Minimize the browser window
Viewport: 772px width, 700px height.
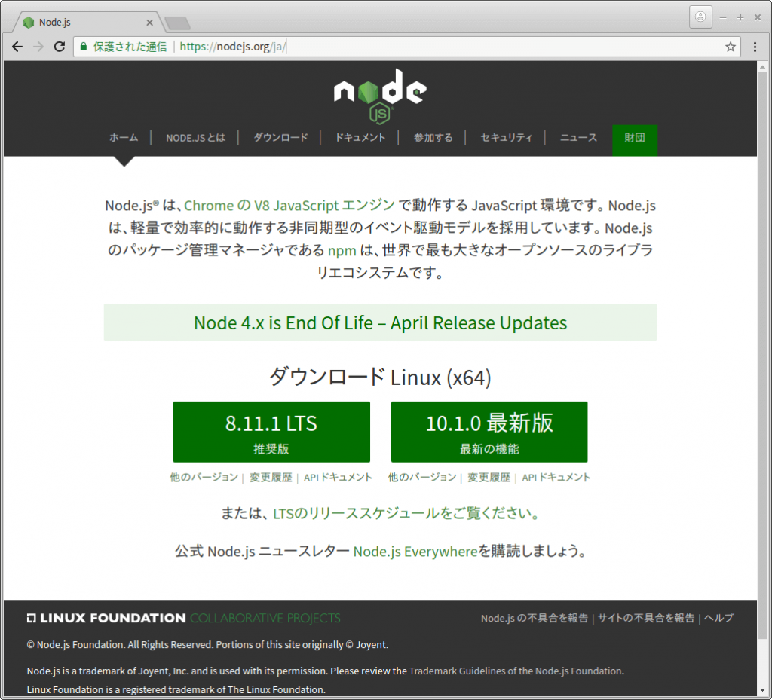(723, 17)
